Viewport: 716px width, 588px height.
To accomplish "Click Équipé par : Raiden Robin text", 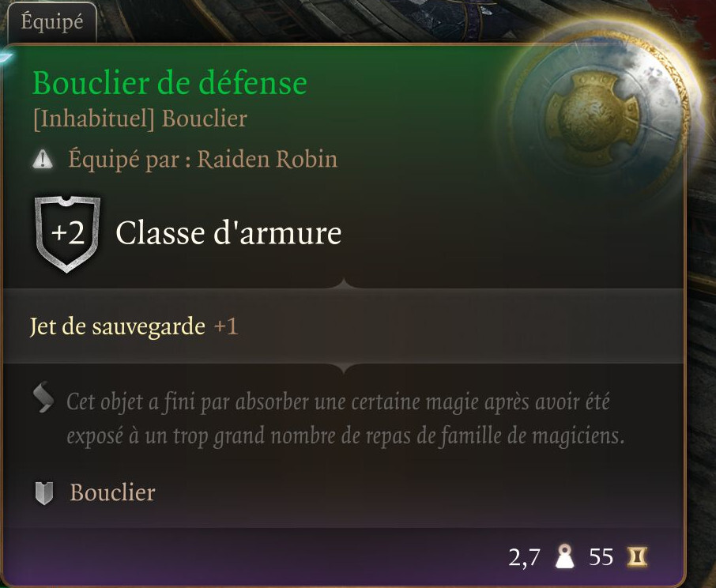I will 203,160.
